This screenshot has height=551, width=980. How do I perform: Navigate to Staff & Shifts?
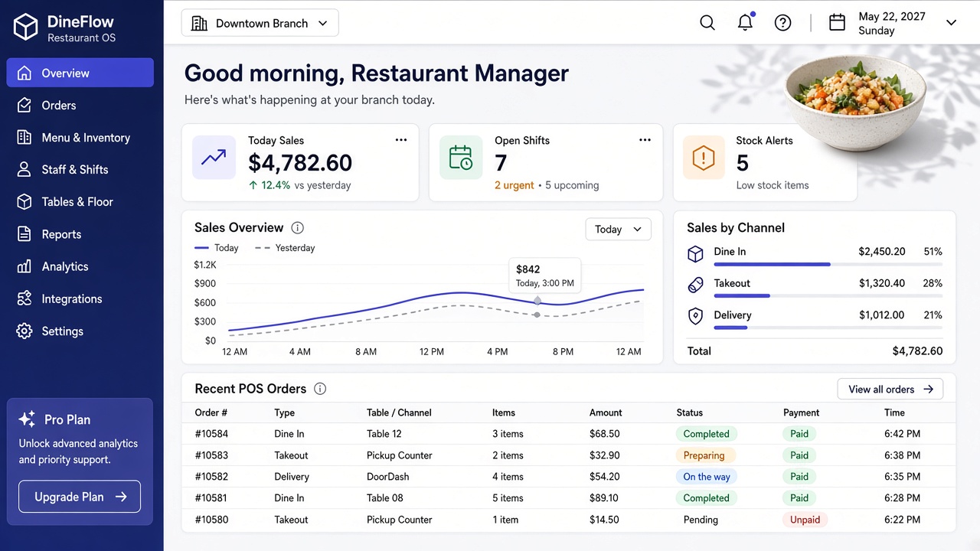pos(80,169)
